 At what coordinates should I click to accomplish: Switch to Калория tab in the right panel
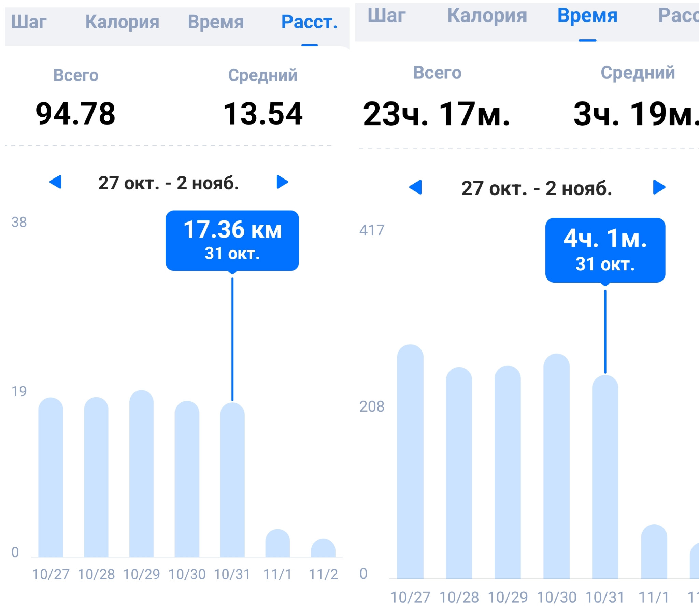click(x=487, y=16)
